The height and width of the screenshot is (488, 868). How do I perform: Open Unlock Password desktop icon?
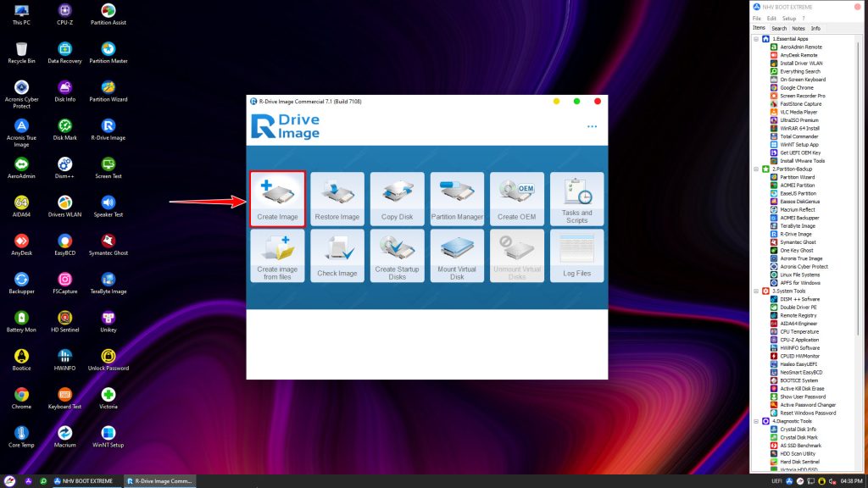tap(108, 359)
